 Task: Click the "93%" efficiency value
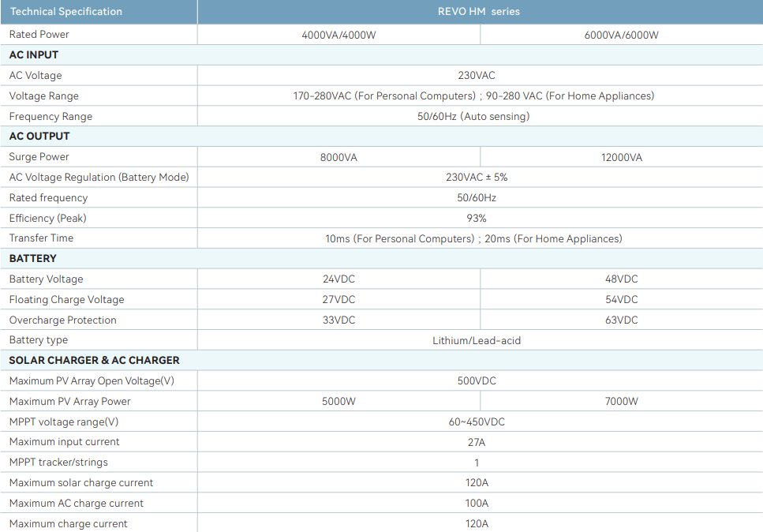click(477, 218)
